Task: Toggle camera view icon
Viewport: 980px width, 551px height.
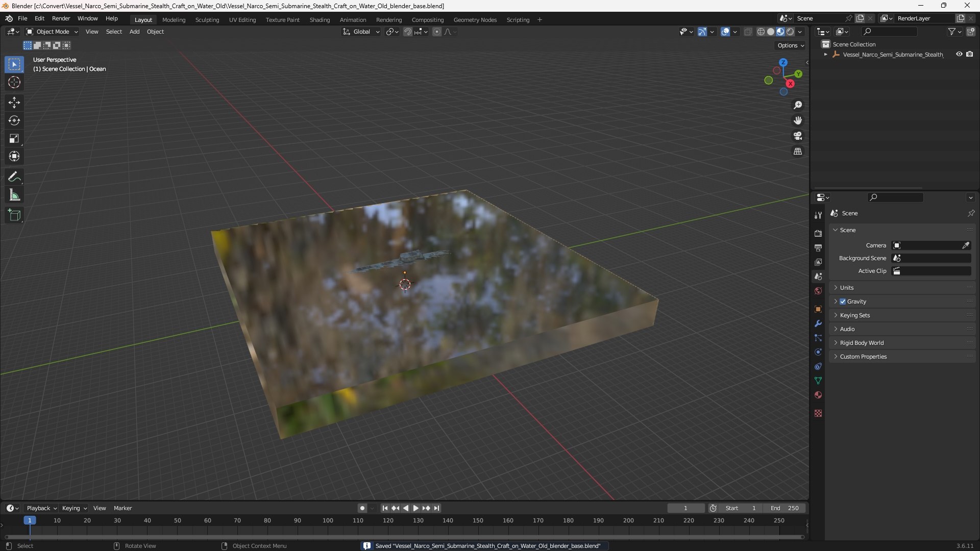Action: (798, 136)
